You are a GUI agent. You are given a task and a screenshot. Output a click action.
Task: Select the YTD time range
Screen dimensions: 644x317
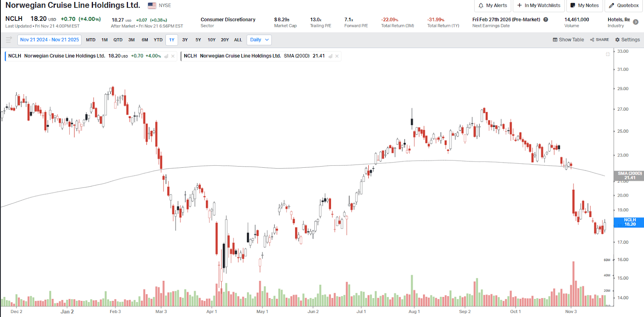pos(158,40)
